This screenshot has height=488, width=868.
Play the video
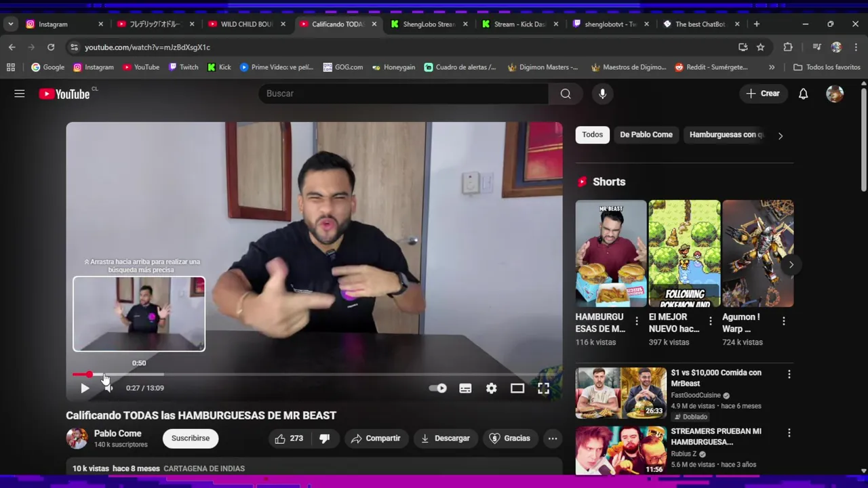[x=85, y=388]
